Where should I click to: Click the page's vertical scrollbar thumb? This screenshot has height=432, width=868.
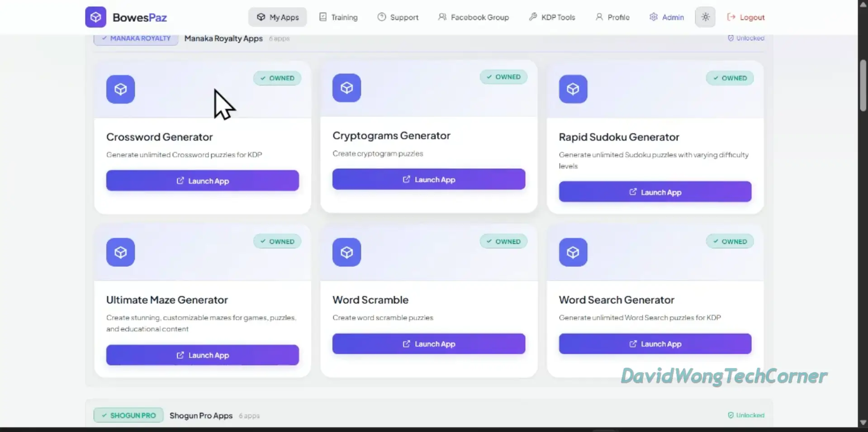pos(863,86)
